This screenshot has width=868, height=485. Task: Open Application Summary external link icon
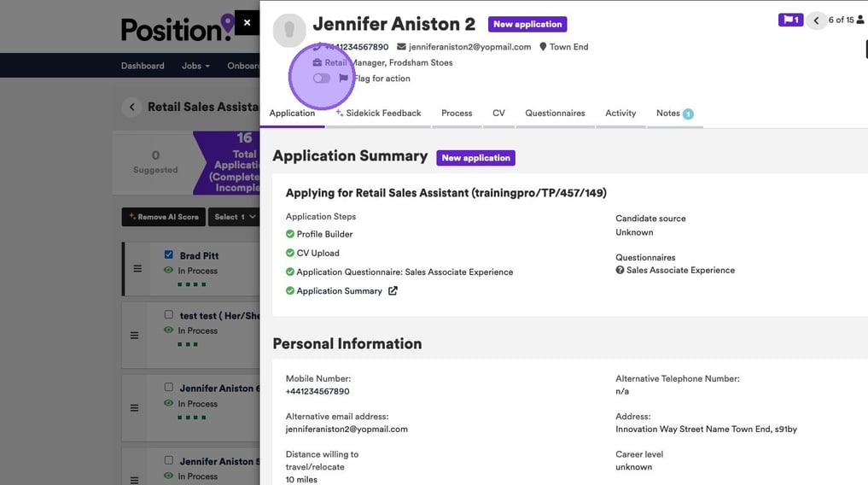pos(393,291)
